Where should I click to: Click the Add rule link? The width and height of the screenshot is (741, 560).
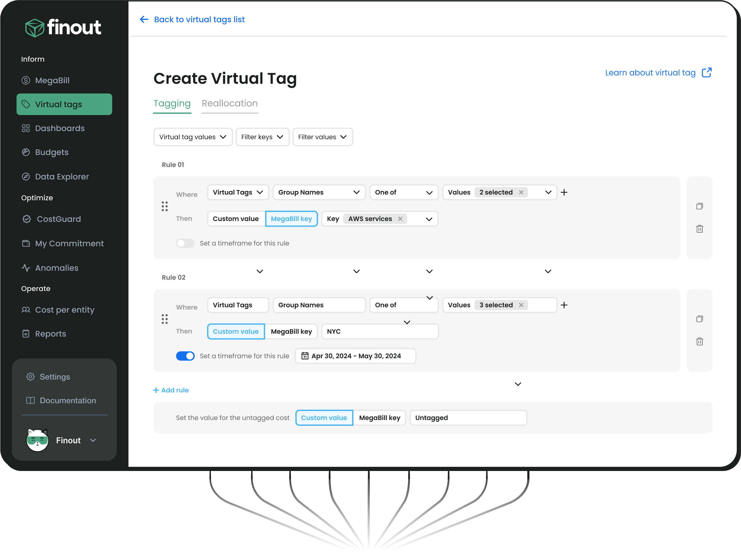(x=171, y=390)
